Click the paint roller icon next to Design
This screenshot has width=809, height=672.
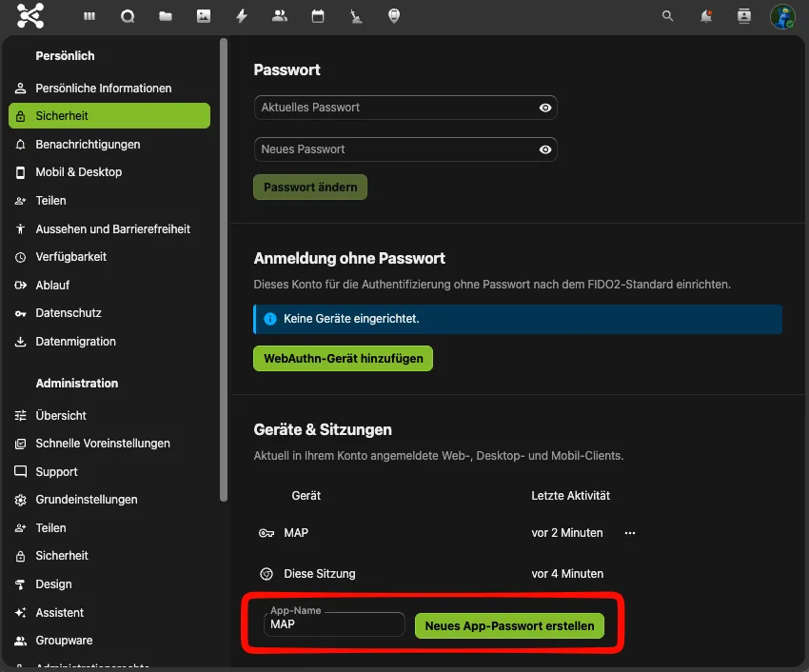[x=21, y=584]
